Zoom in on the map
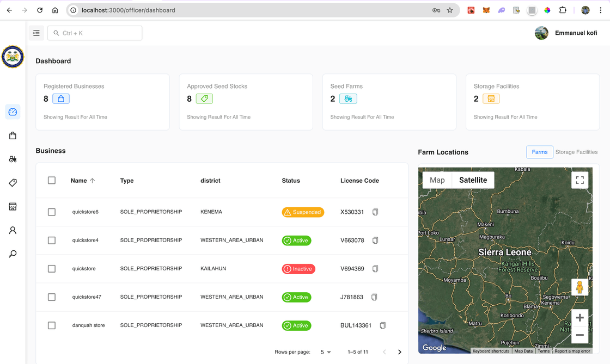The image size is (610, 364). [x=579, y=318]
